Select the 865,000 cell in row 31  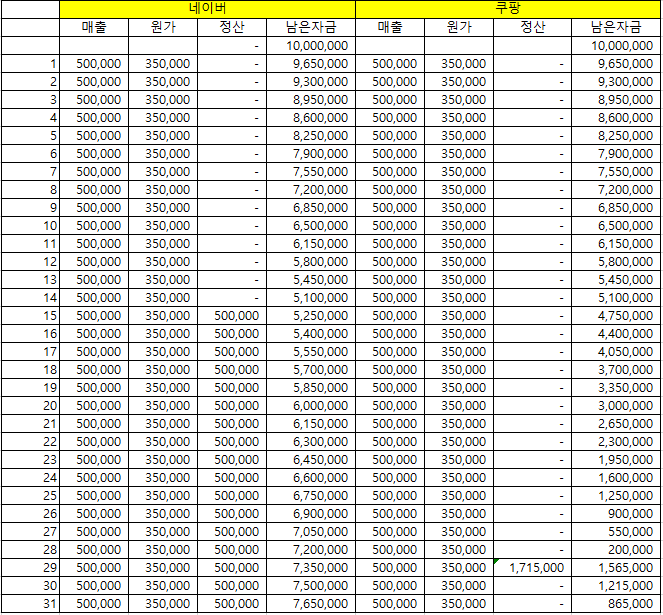pyautogui.click(x=616, y=604)
